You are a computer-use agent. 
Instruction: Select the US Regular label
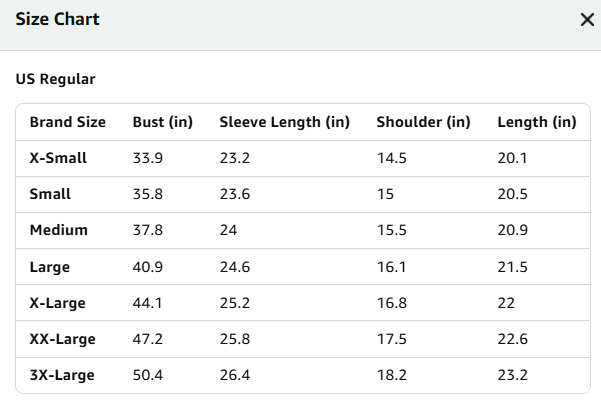click(56, 79)
